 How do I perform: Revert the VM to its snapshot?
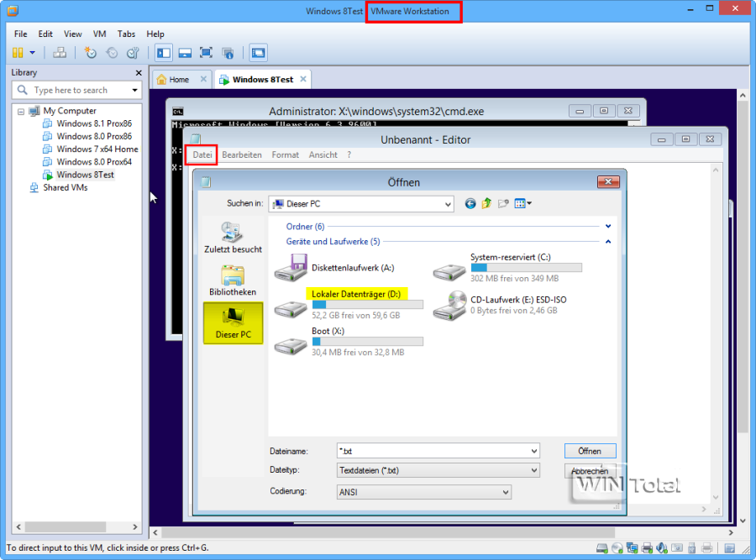pyautogui.click(x=110, y=52)
